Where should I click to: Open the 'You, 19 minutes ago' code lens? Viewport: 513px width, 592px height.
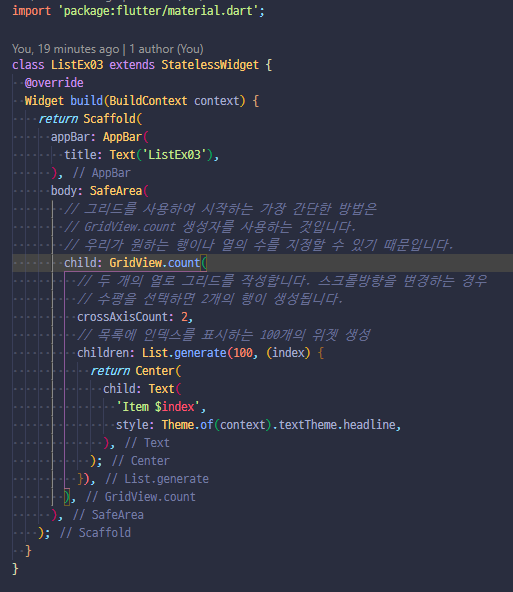pyautogui.click(x=65, y=49)
